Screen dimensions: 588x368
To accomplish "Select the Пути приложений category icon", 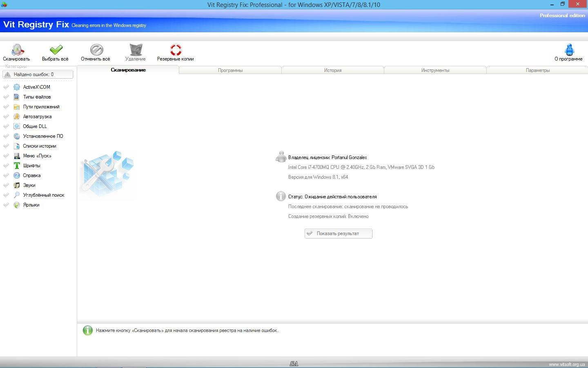I will pos(17,107).
